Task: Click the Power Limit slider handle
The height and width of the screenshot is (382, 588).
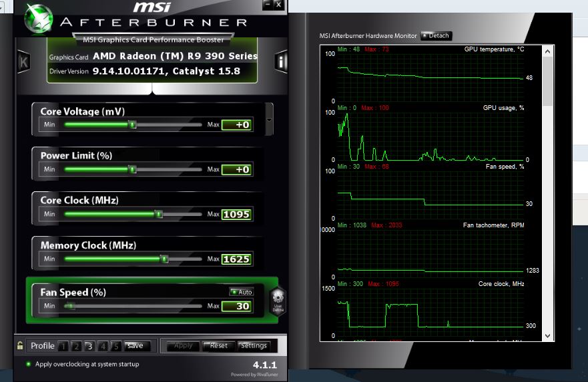Action: pyautogui.click(x=132, y=169)
